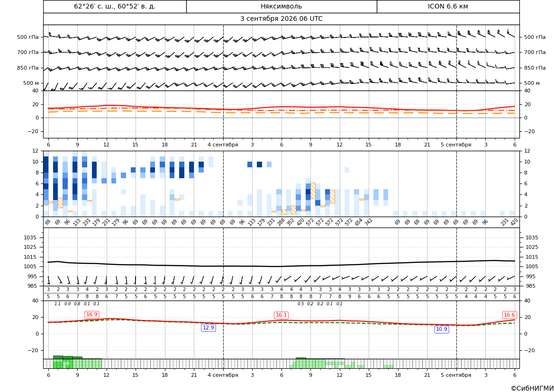Click the left 500 м wind level label
The height and width of the screenshot is (392, 554).
pos(31,83)
